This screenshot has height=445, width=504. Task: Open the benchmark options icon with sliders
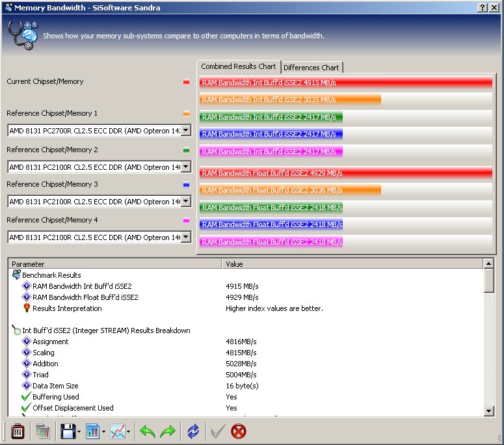(x=18, y=431)
